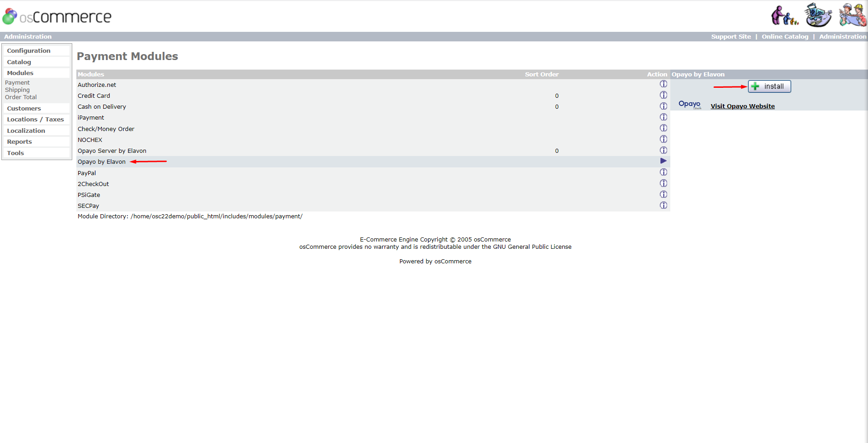Click the Payment Modules page heading

[x=127, y=56]
